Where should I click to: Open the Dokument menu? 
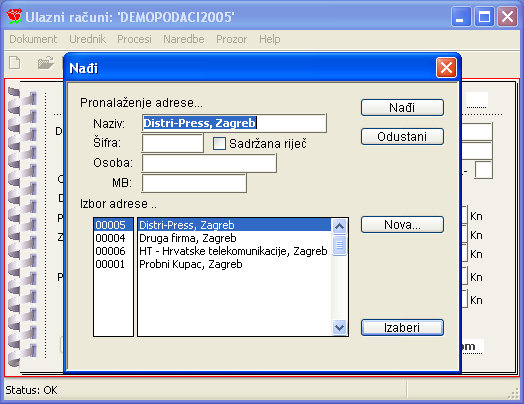(x=33, y=39)
